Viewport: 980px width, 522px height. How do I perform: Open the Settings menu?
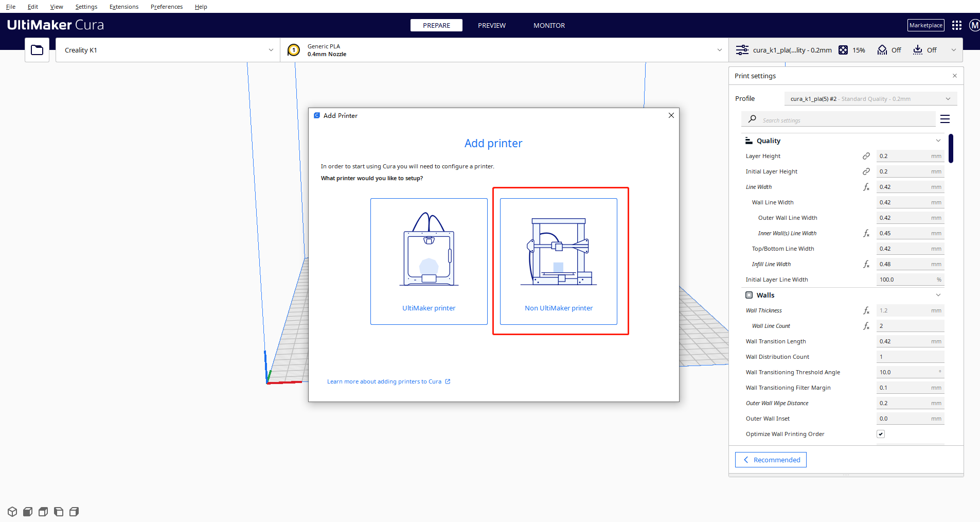(86, 7)
